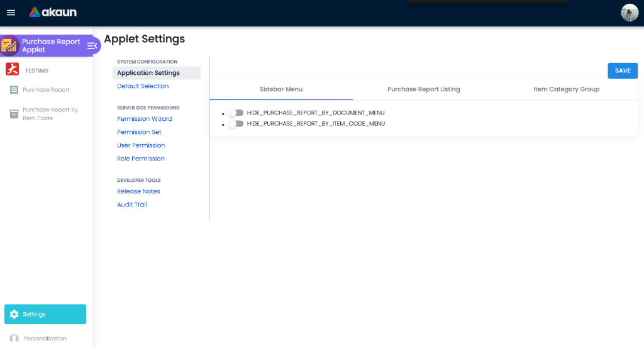Click the Purchase Report By Item Code icon
This screenshot has height=348, width=644.
pos(14,114)
